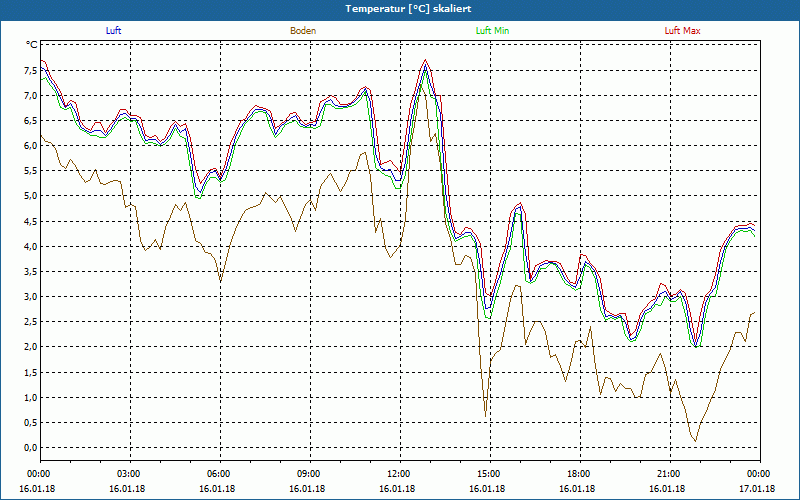The image size is (800, 500).
Task: Click the '0,0' y-axis value
Action: [31, 447]
